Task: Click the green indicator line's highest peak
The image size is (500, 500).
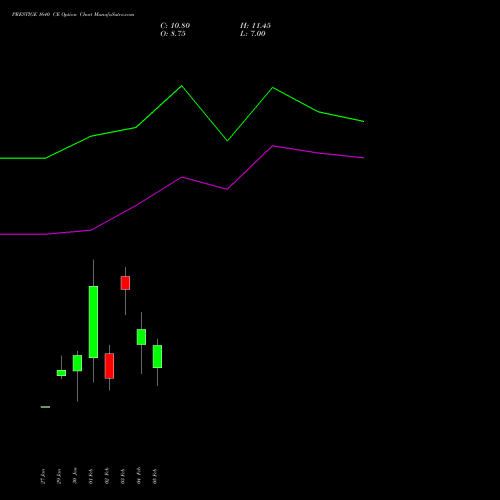Action: (x=182, y=86)
